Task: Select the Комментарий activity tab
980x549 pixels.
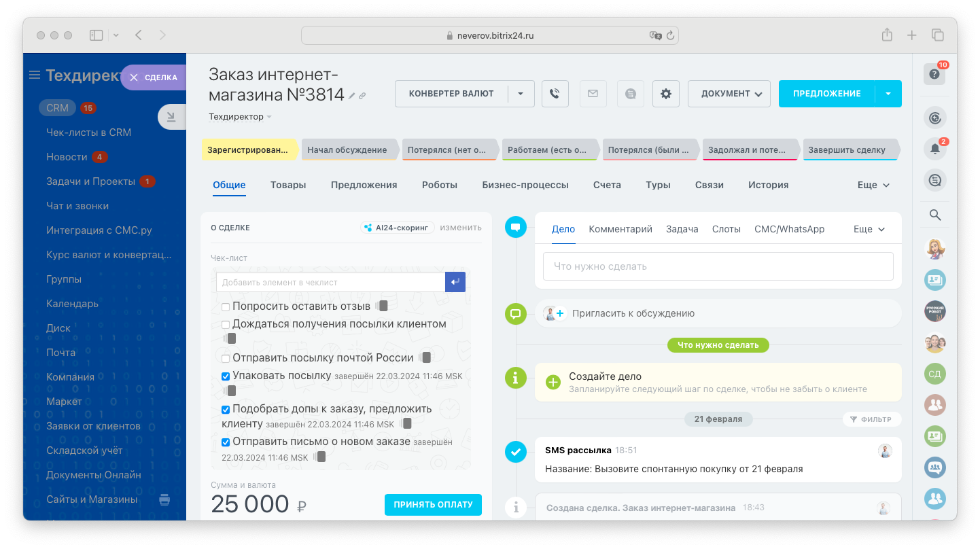Action: coord(620,229)
